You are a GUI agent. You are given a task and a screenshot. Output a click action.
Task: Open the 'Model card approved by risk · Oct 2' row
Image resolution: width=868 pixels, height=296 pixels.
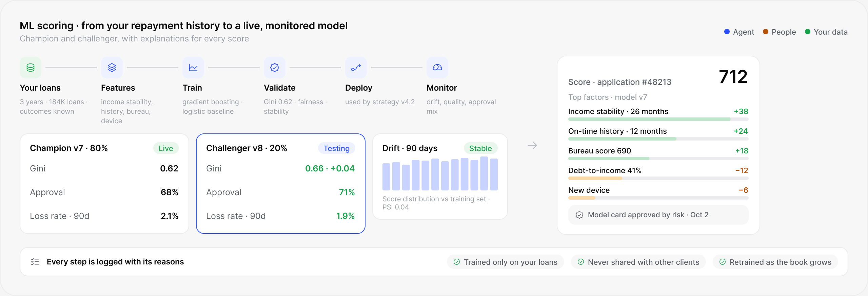click(x=658, y=215)
